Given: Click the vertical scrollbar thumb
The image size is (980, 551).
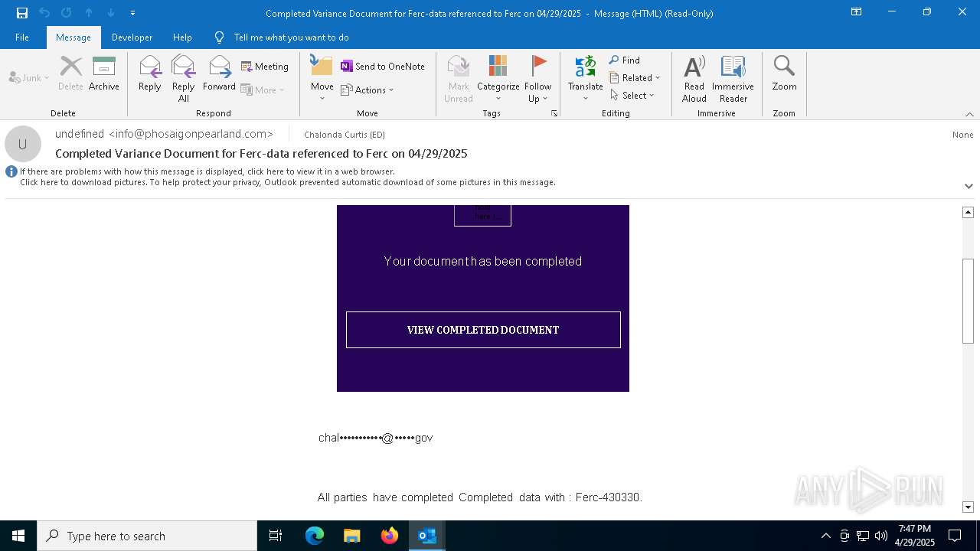Looking at the screenshot, I should coord(968,301).
